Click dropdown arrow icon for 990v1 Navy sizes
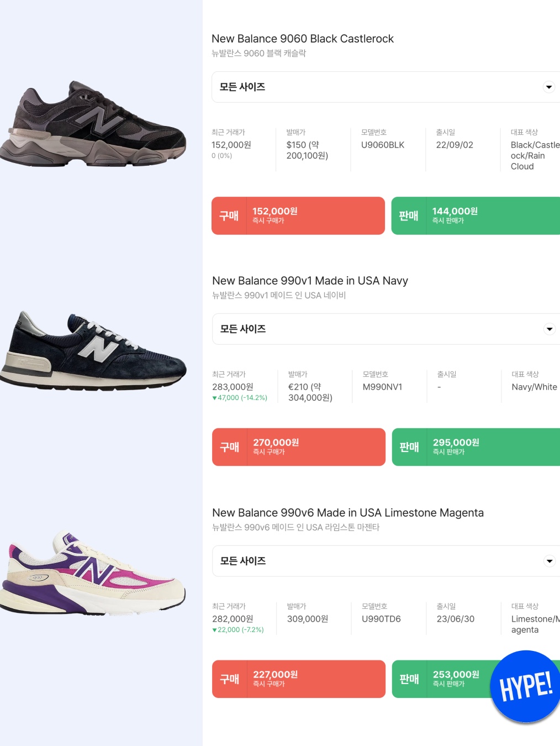This screenshot has width=560, height=746. coord(550,329)
